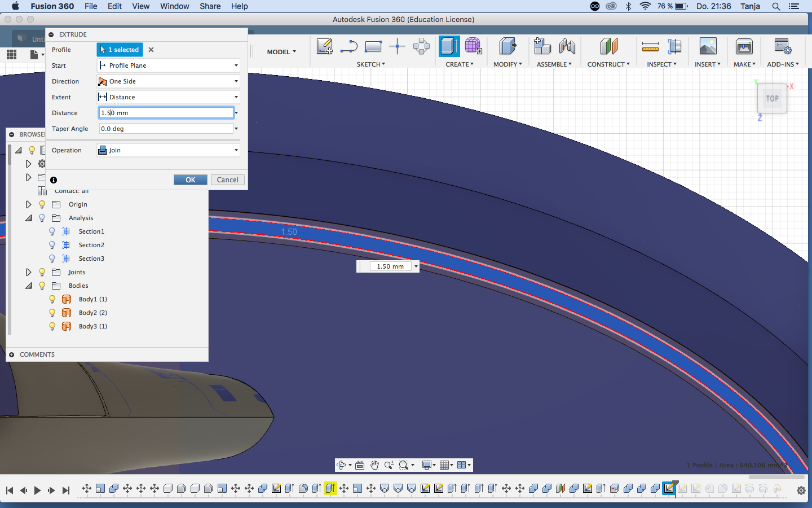Viewport: 812px width, 508px height.
Task: Open the Operation dropdown showing Join
Action: (x=169, y=150)
